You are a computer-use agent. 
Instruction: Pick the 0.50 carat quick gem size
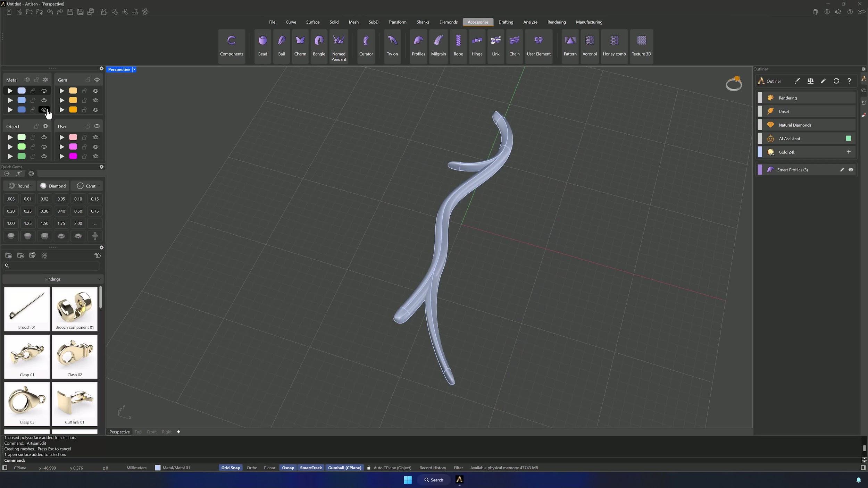(78, 211)
